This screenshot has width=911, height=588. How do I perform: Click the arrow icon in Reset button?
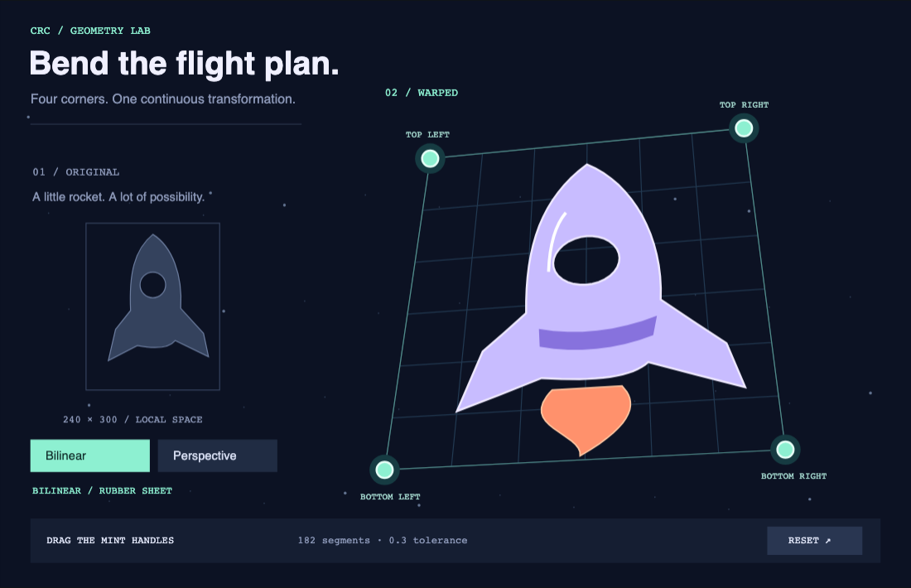click(828, 541)
